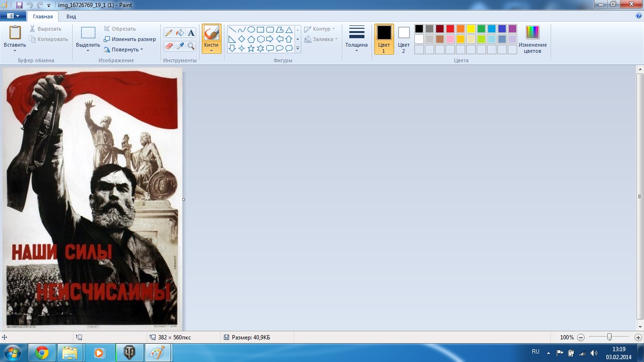Select the Magnifier tool
Screen dimensions: 644x362
(x=191, y=46)
